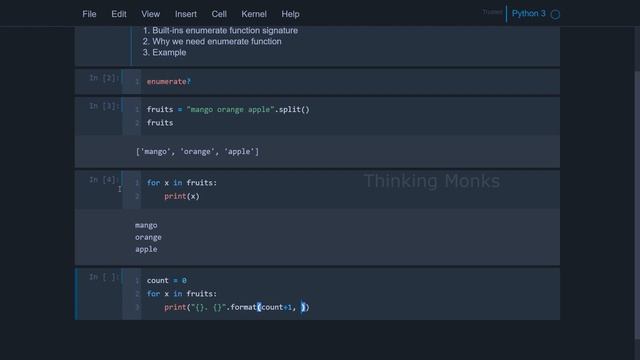Open the Help menu
This screenshot has width=640, height=360.
pos(290,14)
